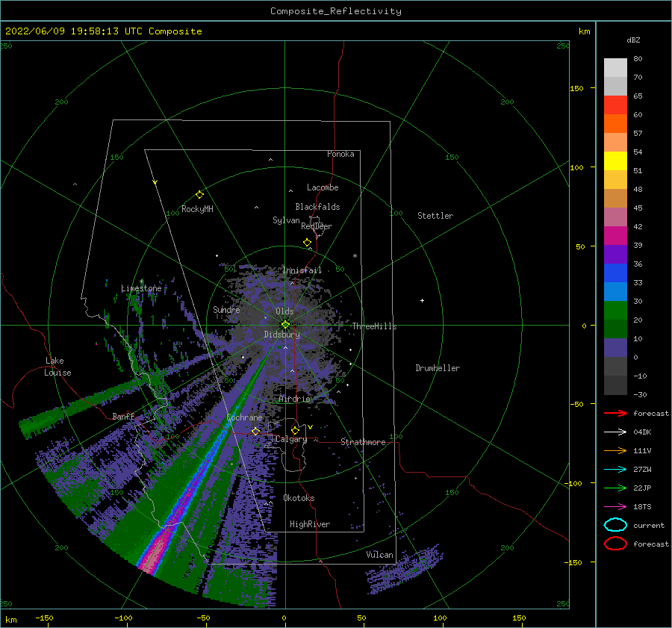Click the cyan 27ZW arrow icon
This screenshot has height=628, width=672.
pyautogui.click(x=615, y=470)
